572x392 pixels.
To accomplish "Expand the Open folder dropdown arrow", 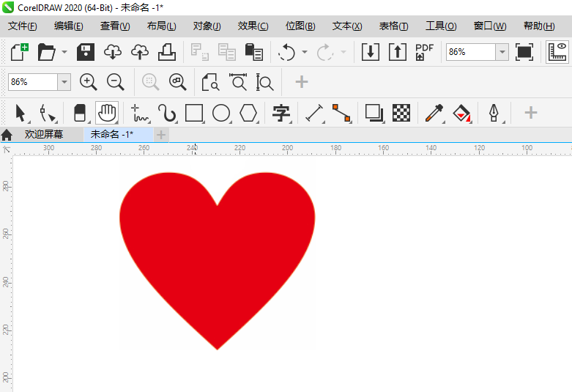I will 64,52.
